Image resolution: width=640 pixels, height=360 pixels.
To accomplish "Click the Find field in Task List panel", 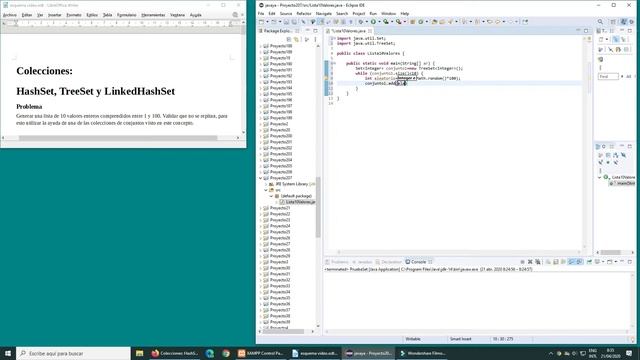I will [x=608, y=76].
